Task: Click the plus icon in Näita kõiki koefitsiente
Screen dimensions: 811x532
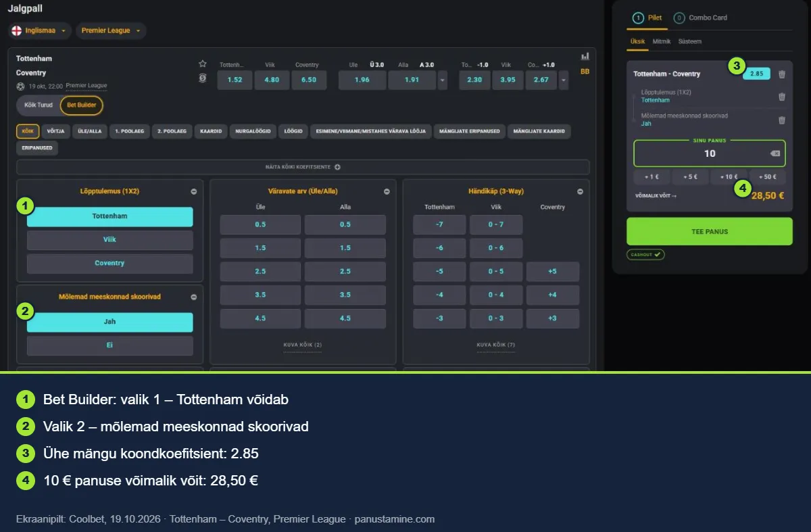Action: [337, 167]
